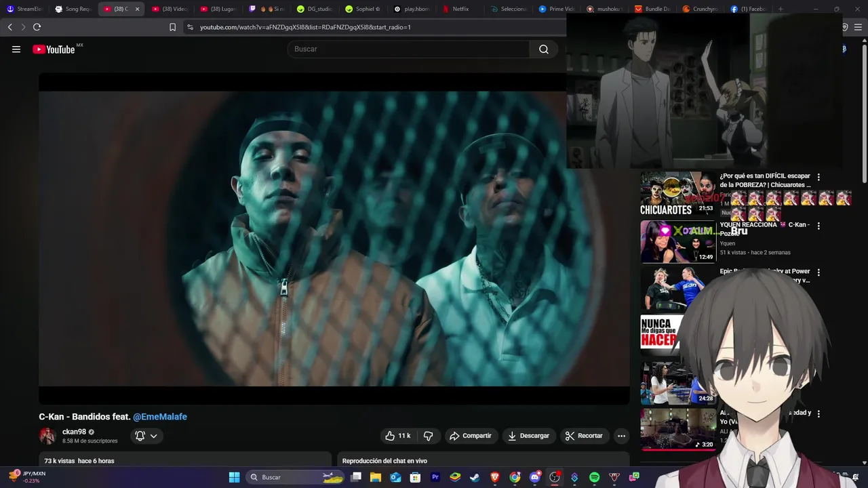Image resolution: width=868 pixels, height=488 pixels.
Task: Switch to StreamElements tab
Action: [x=24, y=9]
